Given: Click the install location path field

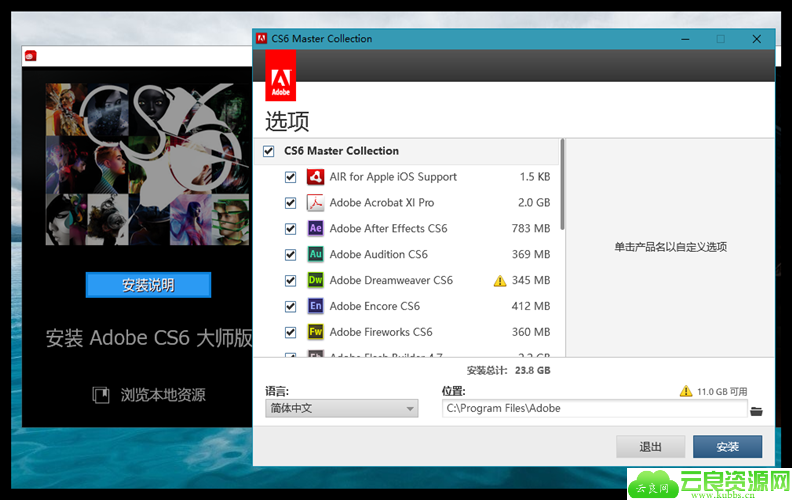Looking at the screenshot, I should tap(595, 409).
